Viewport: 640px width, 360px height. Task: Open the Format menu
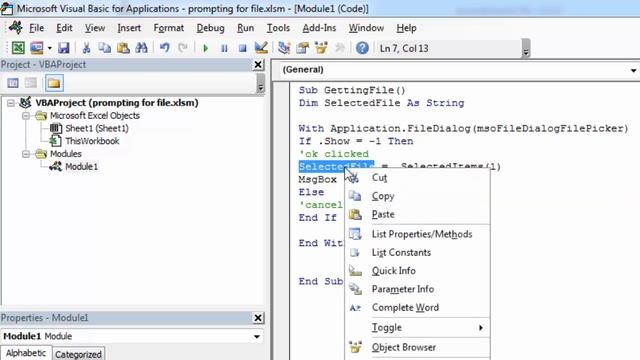[x=169, y=28]
